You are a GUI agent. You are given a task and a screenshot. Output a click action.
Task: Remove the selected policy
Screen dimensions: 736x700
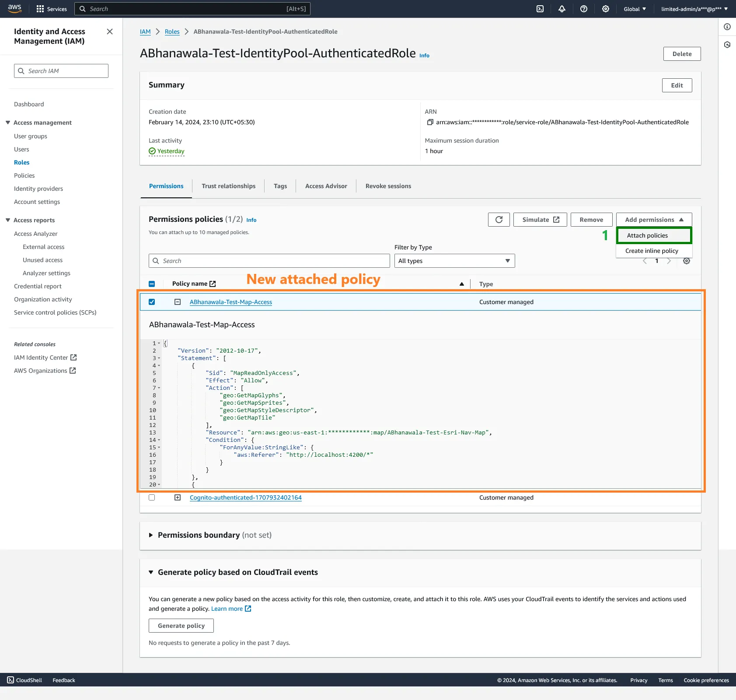pos(591,220)
